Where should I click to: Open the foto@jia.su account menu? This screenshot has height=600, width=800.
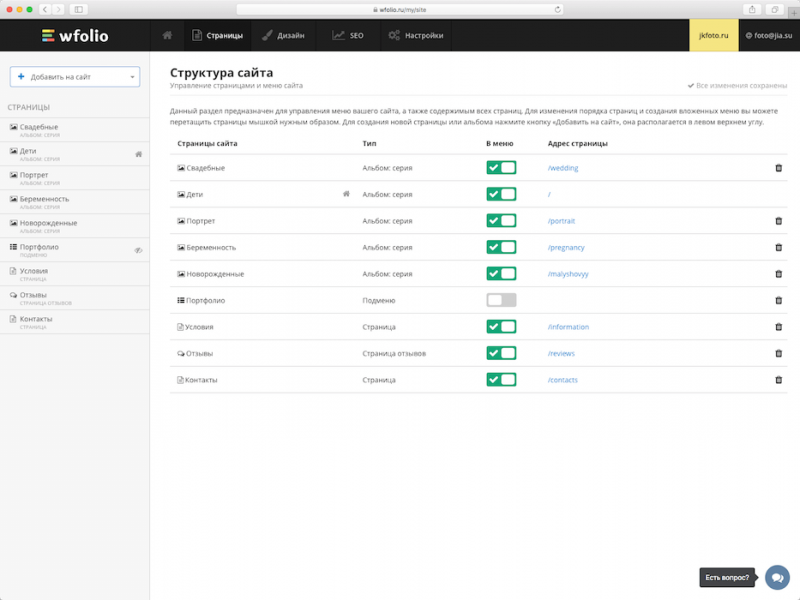pyautogui.click(x=770, y=36)
